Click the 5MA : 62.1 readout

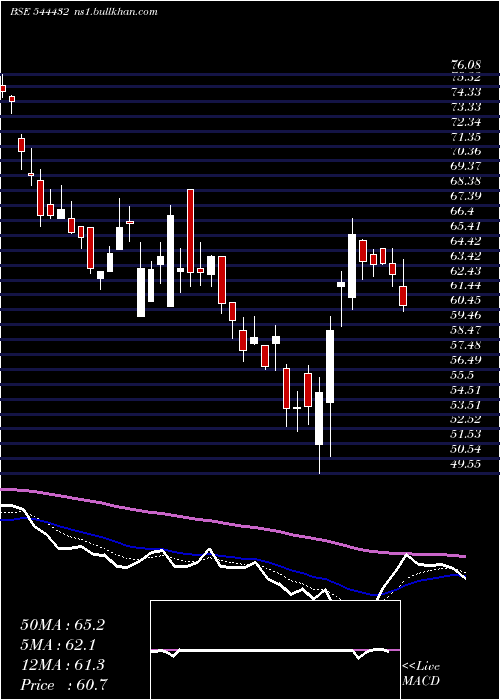pos(58,645)
